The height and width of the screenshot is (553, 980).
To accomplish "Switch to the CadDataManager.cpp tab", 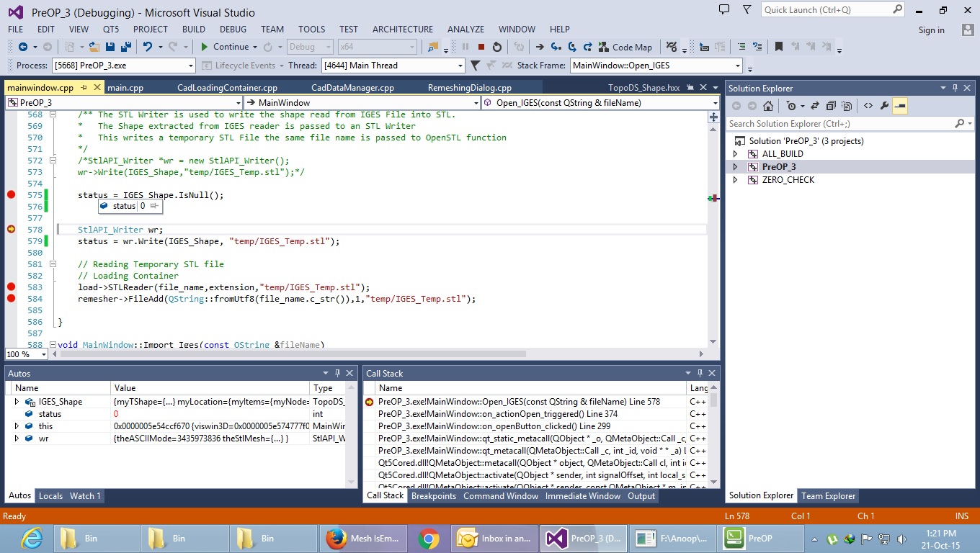I will (x=352, y=88).
